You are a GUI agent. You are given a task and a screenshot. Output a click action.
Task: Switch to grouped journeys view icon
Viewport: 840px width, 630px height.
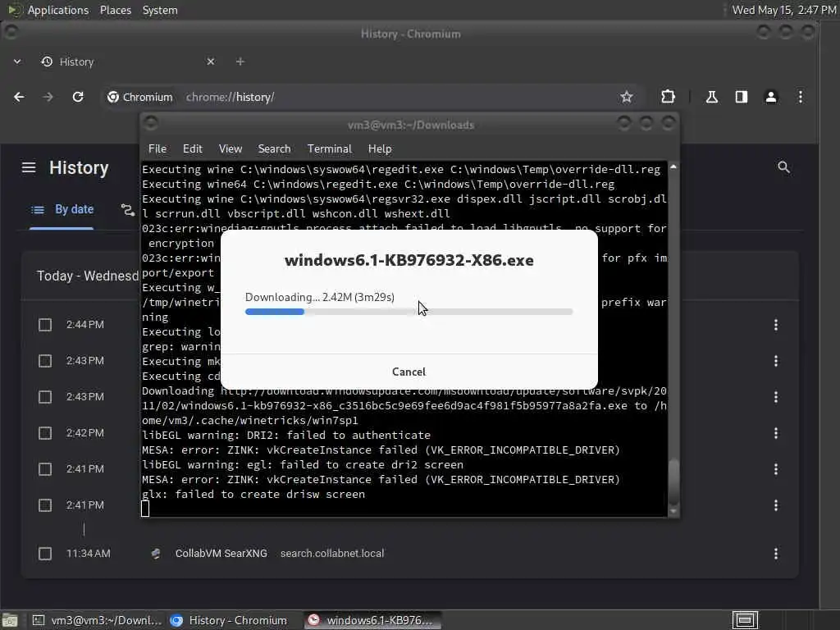(127, 209)
